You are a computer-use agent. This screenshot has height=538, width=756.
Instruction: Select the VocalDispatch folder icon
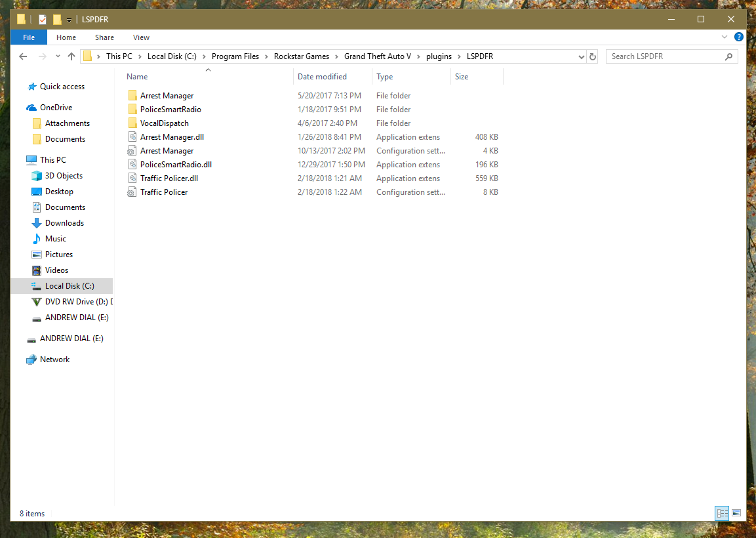pos(132,123)
